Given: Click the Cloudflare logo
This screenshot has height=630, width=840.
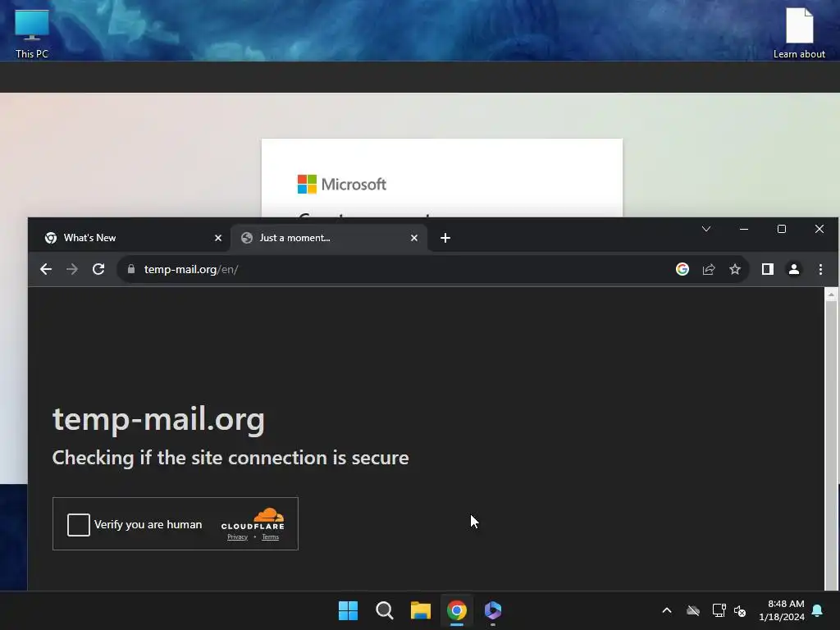Looking at the screenshot, I should 253,519.
